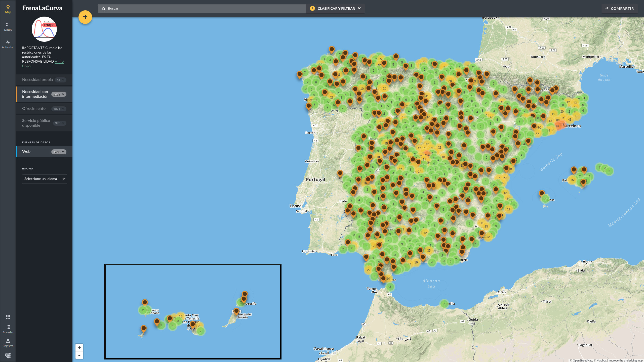Screen dimensions: 644x362
Task: Open the 97 cluster in northern Spain
Action: (x=444, y=67)
